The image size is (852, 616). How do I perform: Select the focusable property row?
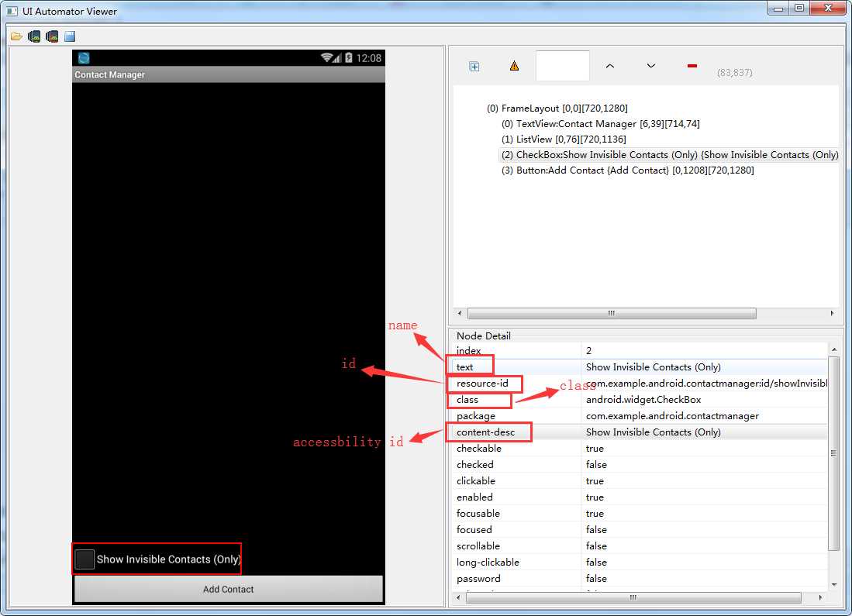coord(640,513)
